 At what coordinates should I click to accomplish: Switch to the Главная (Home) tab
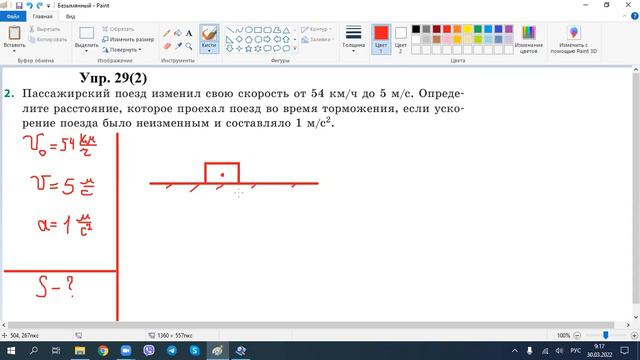pos(42,16)
